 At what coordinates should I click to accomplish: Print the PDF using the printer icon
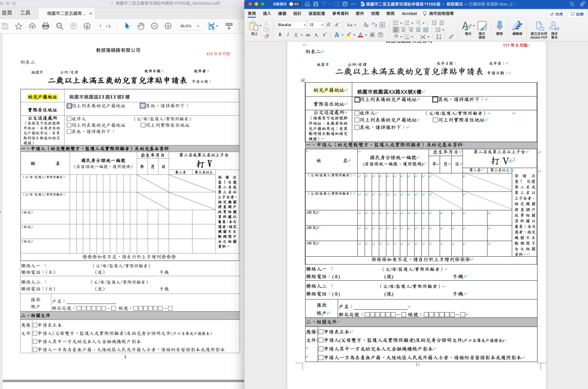(x=46, y=26)
